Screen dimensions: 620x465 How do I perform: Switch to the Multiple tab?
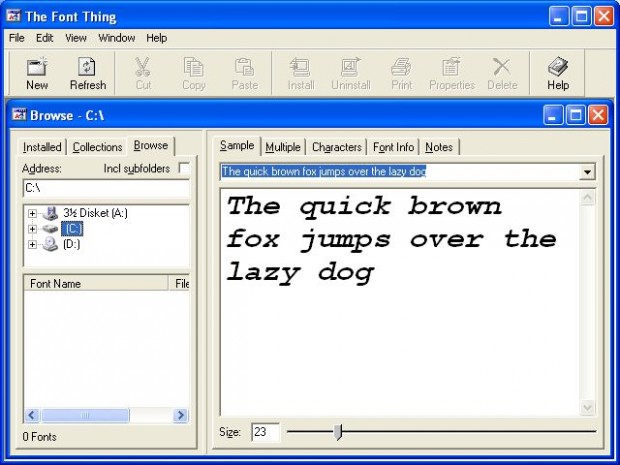click(283, 147)
